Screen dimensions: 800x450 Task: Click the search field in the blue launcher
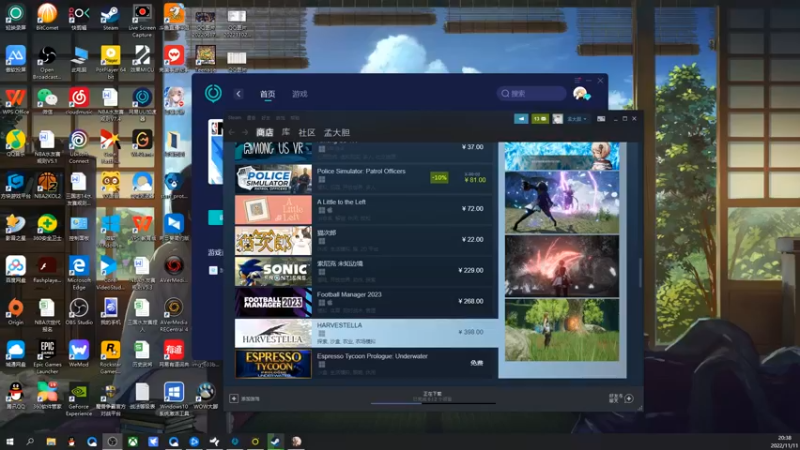coord(532,93)
